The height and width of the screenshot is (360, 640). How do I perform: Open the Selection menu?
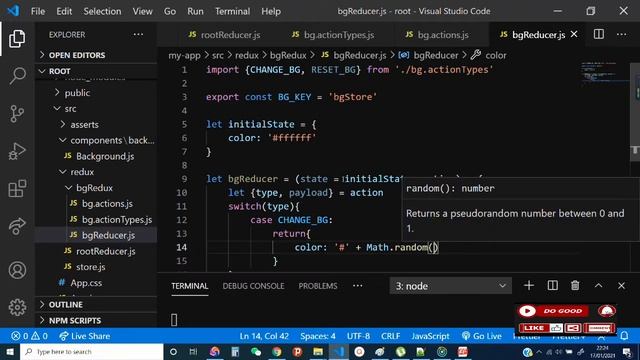pos(102,11)
